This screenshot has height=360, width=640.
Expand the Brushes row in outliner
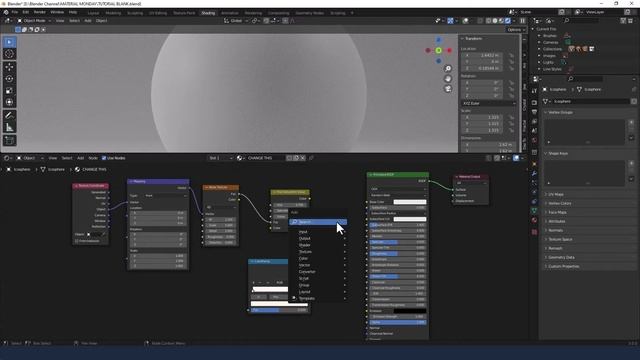pyautogui.click(x=540, y=36)
